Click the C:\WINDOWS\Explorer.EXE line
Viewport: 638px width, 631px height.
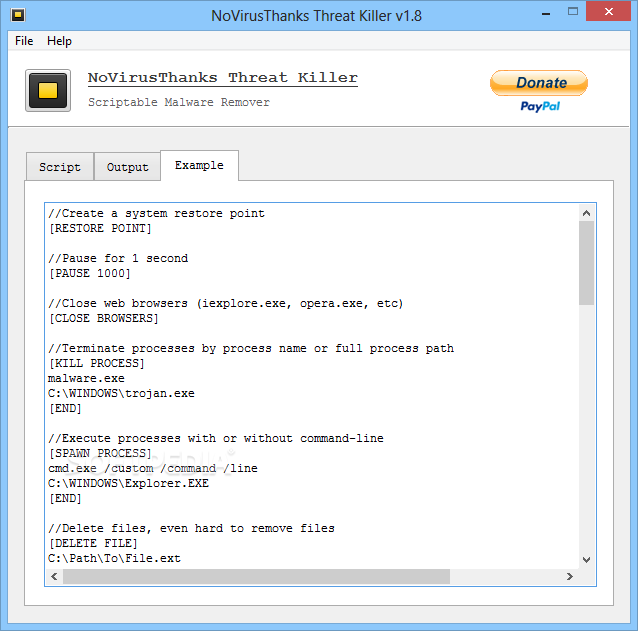click(x=128, y=483)
